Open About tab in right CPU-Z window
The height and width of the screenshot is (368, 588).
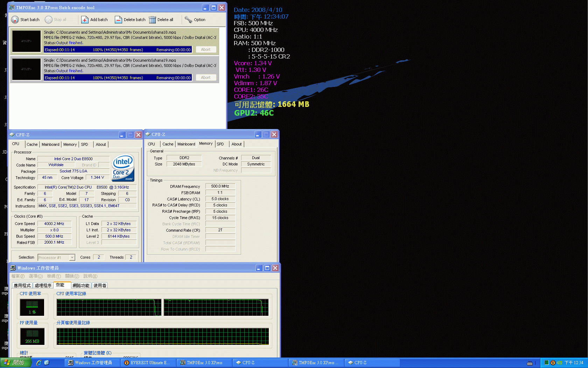click(237, 144)
